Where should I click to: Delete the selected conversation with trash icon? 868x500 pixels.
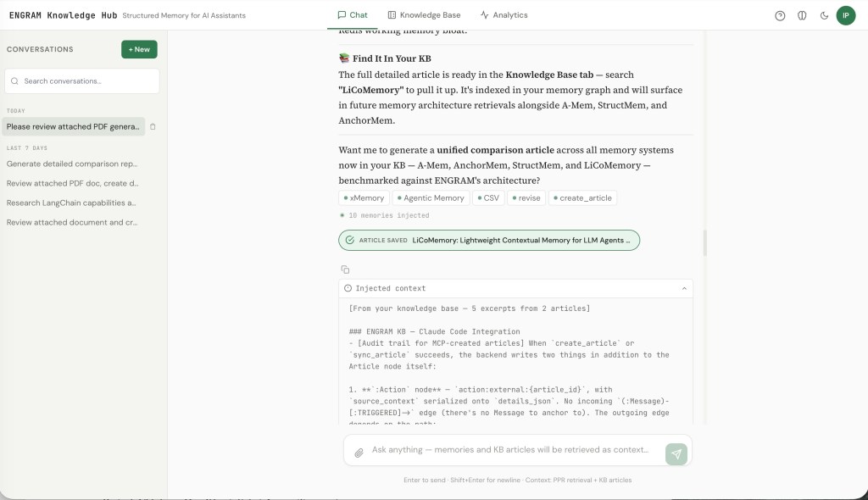pos(153,127)
